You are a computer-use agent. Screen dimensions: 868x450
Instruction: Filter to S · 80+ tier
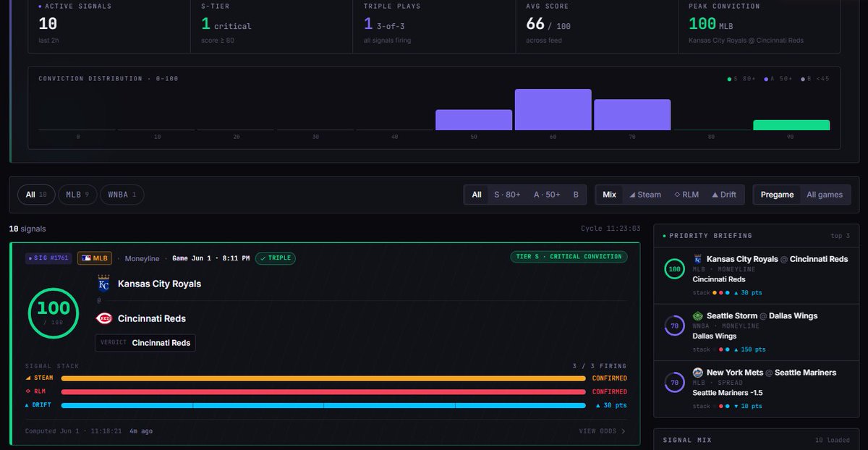pos(507,195)
